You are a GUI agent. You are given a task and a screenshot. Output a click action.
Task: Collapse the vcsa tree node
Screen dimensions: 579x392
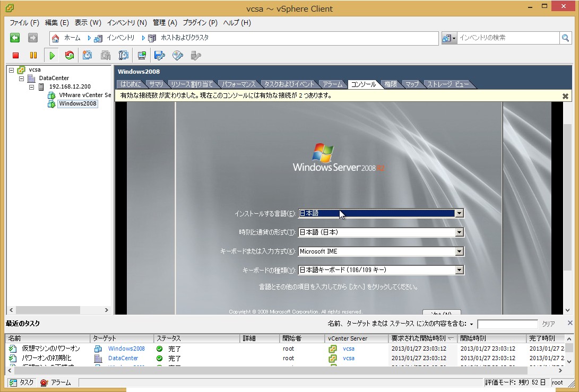[x=12, y=70]
